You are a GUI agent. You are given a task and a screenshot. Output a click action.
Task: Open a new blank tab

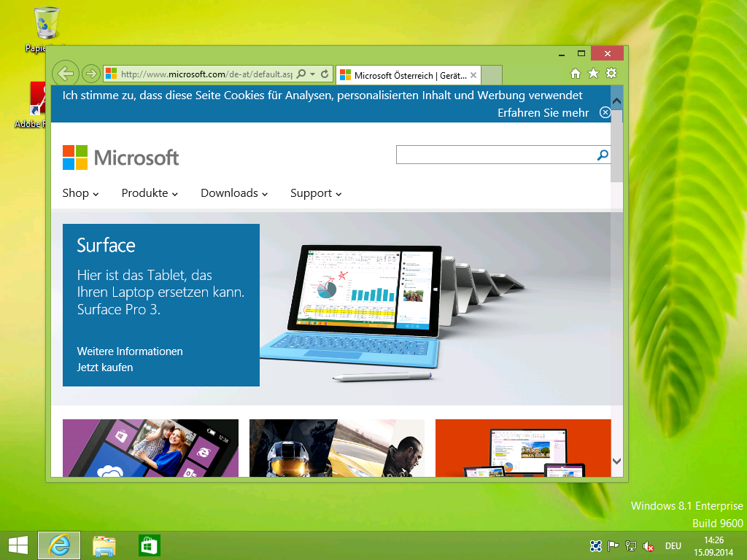tap(492, 75)
